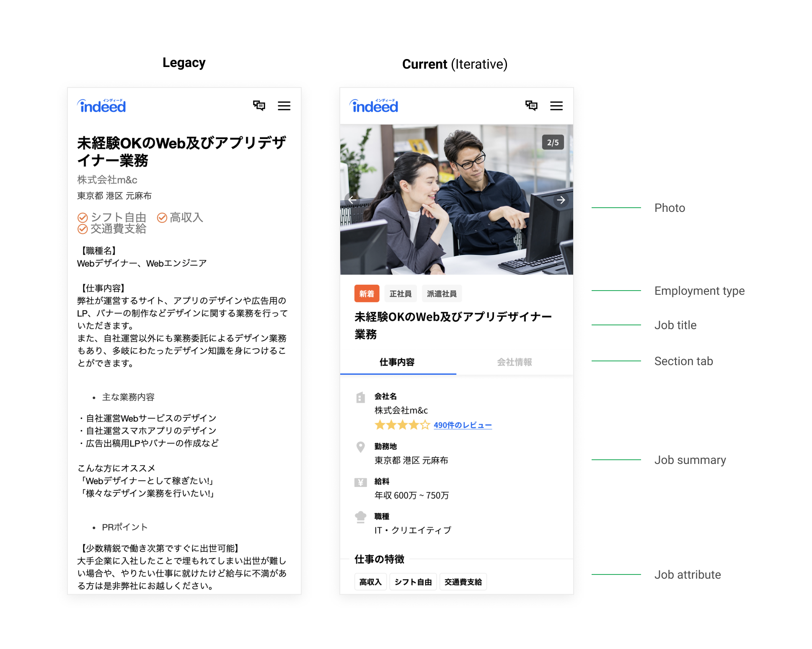
Task: Click Indeed logo in Legacy mockup
Action: point(102,106)
